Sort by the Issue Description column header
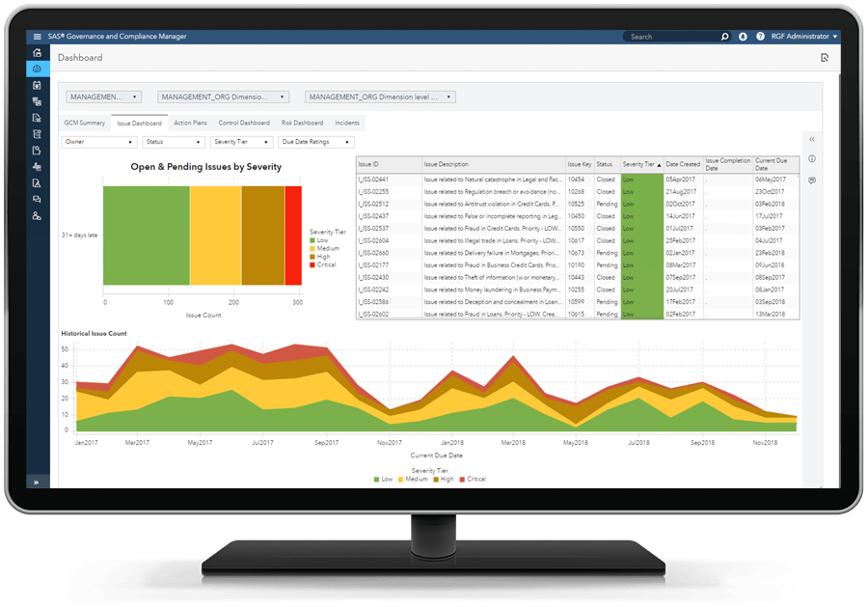868x607 pixels. (494, 164)
